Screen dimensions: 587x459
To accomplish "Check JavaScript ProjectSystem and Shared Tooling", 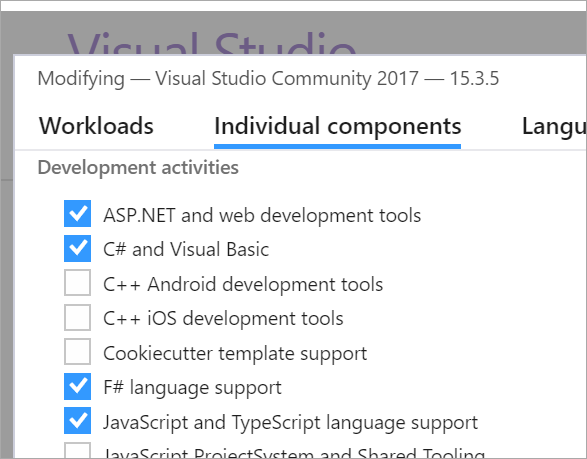I will [x=77, y=450].
